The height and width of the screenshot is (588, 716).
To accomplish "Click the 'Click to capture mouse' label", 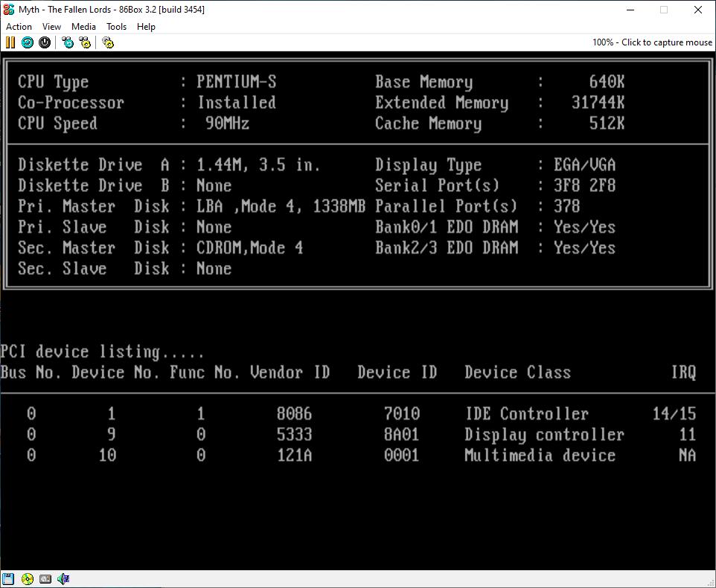I will click(666, 42).
